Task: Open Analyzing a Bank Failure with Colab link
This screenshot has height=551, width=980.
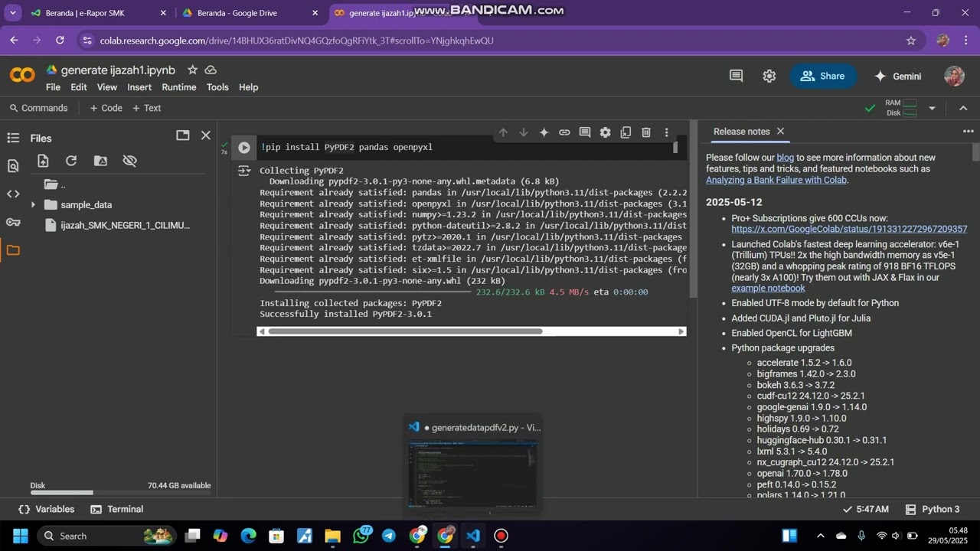Action: click(x=776, y=180)
